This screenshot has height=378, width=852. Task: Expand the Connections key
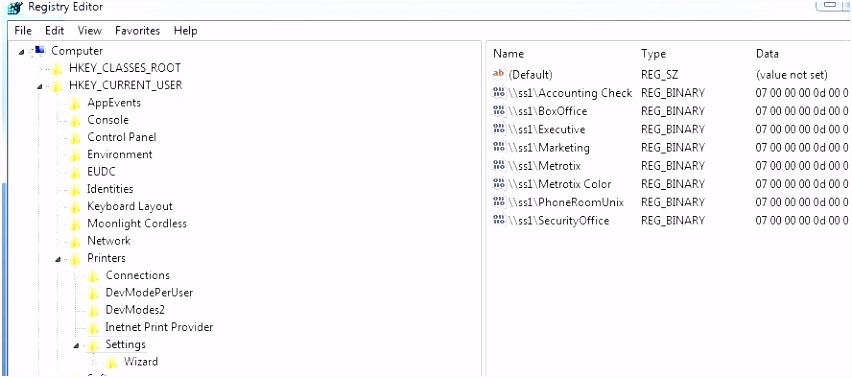click(x=77, y=276)
